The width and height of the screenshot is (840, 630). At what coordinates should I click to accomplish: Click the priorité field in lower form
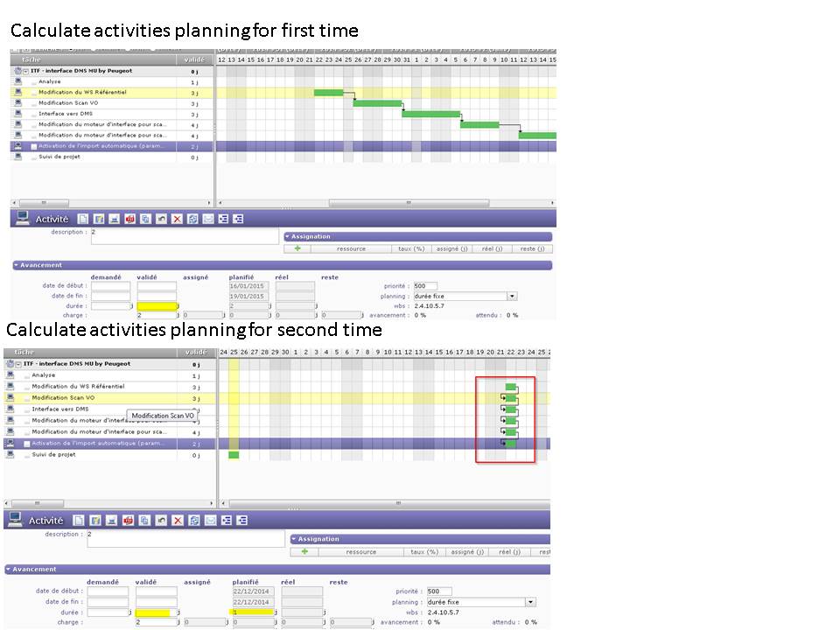(x=438, y=591)
